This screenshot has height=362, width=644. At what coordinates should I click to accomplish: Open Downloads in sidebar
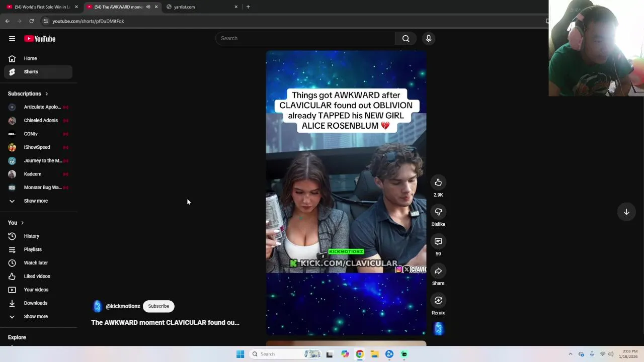coord(38,303)
